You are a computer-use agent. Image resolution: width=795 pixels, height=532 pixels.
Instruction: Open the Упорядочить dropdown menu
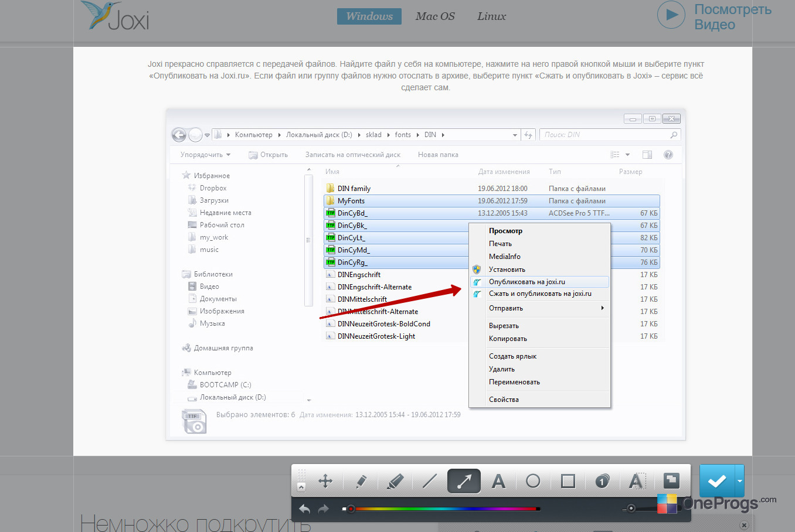[x=205, y=155]
